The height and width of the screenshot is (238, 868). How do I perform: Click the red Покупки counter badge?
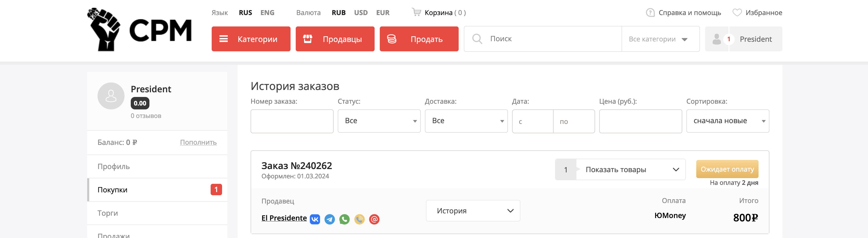[216, 190]
